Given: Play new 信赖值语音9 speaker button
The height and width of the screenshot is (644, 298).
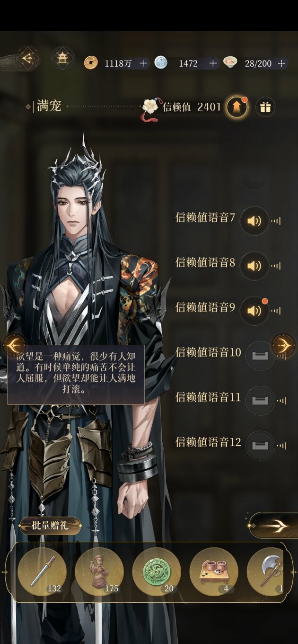Looking at the screenshot, I should [x=254, y=311].
